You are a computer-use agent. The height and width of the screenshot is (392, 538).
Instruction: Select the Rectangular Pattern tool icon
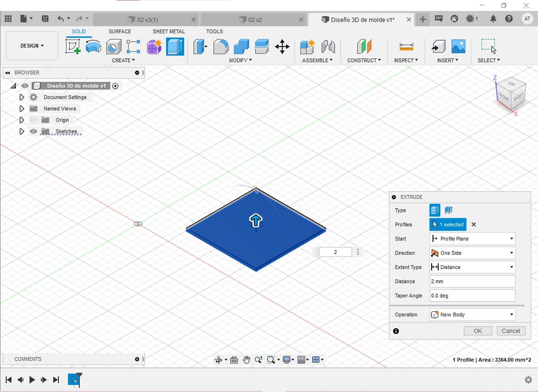tap(134, 47)
